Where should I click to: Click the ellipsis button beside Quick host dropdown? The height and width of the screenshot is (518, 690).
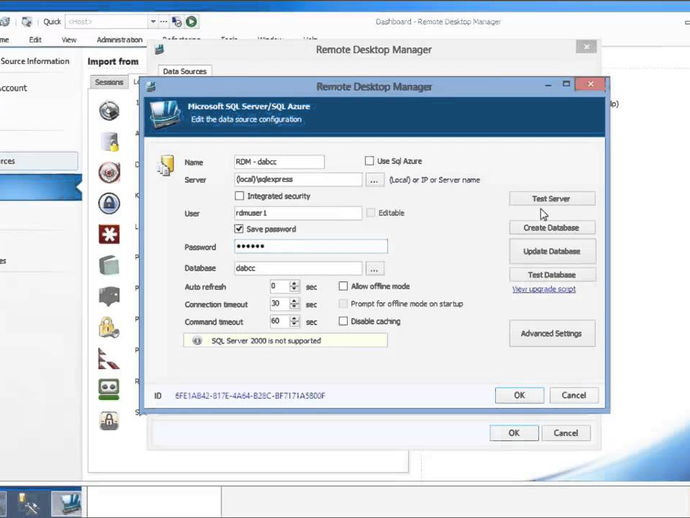[164, 22]
